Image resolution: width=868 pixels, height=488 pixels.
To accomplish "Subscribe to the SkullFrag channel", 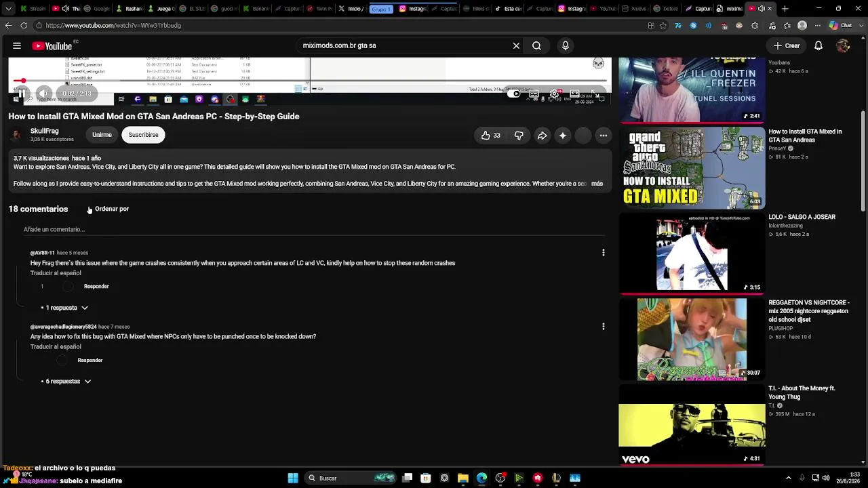I will tap(143, 135).
